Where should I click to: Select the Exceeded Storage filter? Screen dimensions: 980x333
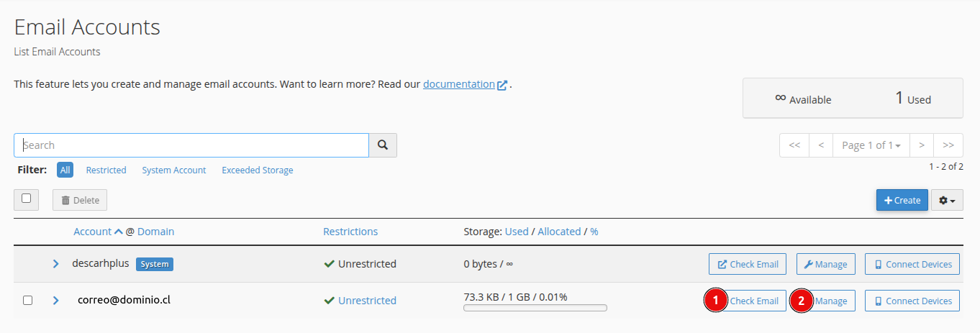(x=258, y=170)
